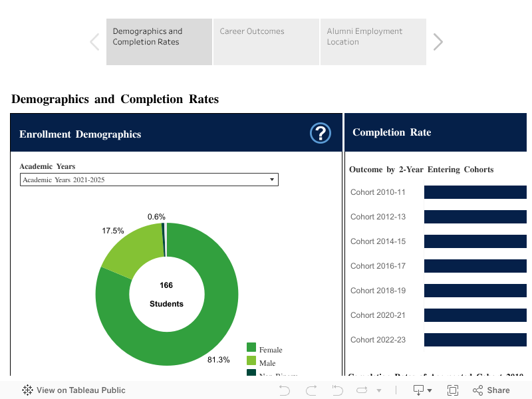Click the Tableau logo icon
532x399 pixels.
click(x=28, y=390)
